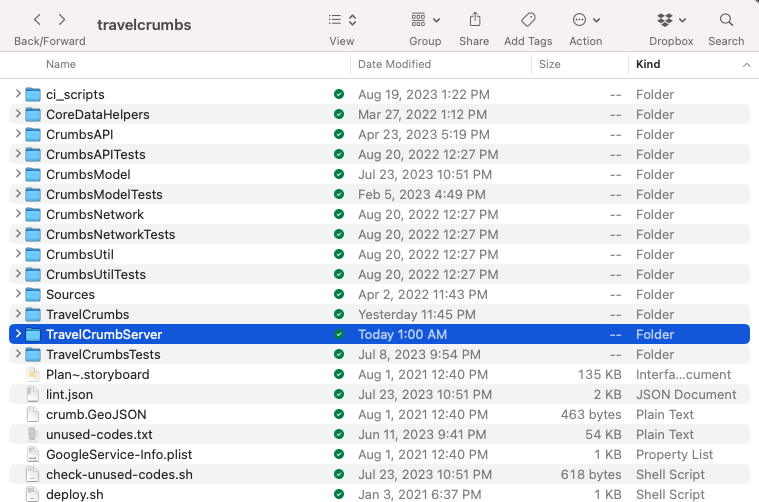Click the Add Tags icon
759x502 pixels.
[x=528, y=20]
